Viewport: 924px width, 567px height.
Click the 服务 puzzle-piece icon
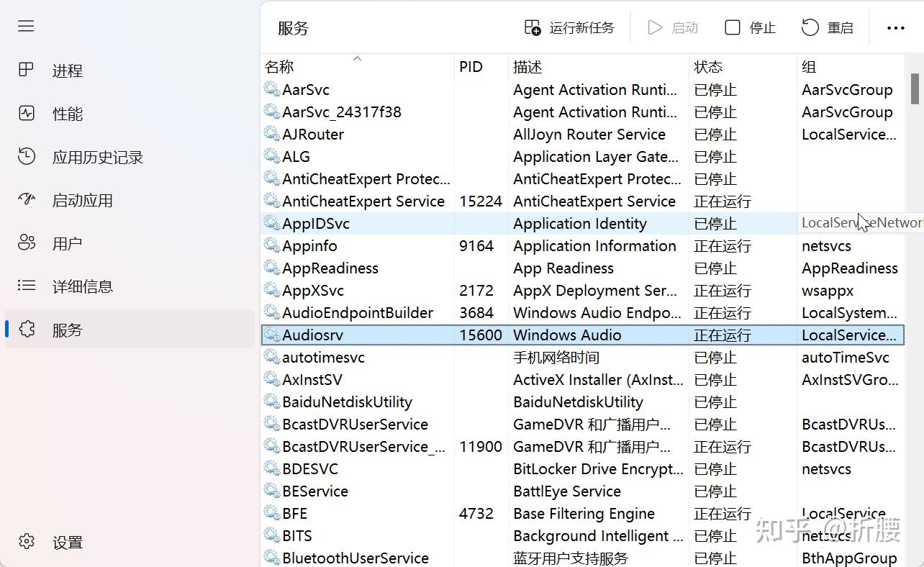(x=26, y=329)
